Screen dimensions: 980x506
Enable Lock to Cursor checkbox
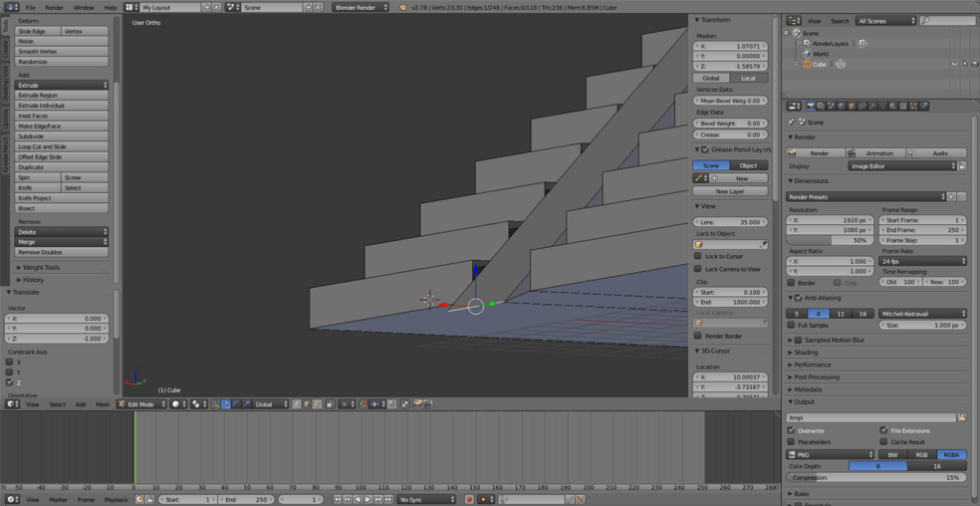pos(698,256)
